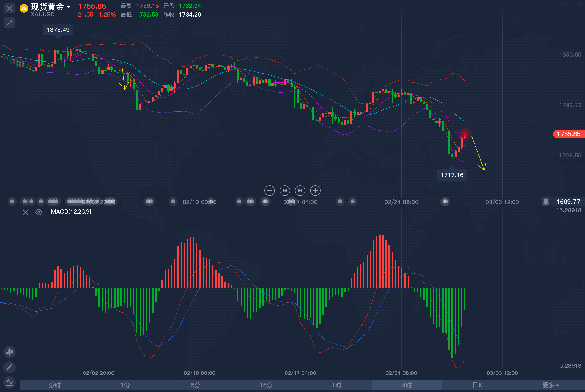
Task: Click event marker dot near 02/24 08:00
Action: (445, 201)
